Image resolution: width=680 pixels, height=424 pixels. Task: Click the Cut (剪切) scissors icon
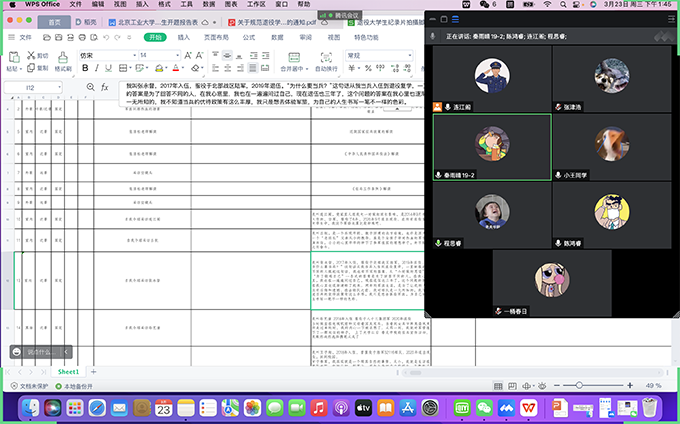pyautogui.click(x=32, y=55)
